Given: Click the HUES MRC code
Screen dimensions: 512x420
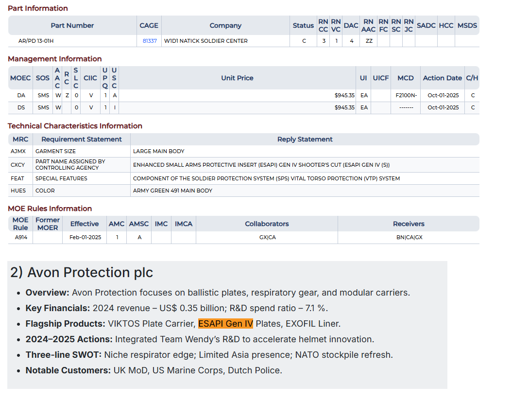Looking at the screenshot, I should point(18,191).
